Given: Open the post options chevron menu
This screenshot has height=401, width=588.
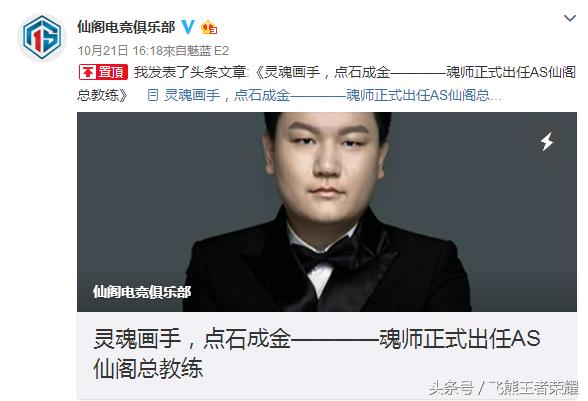Looking at the screenshot, I should [x=570, y=18].
